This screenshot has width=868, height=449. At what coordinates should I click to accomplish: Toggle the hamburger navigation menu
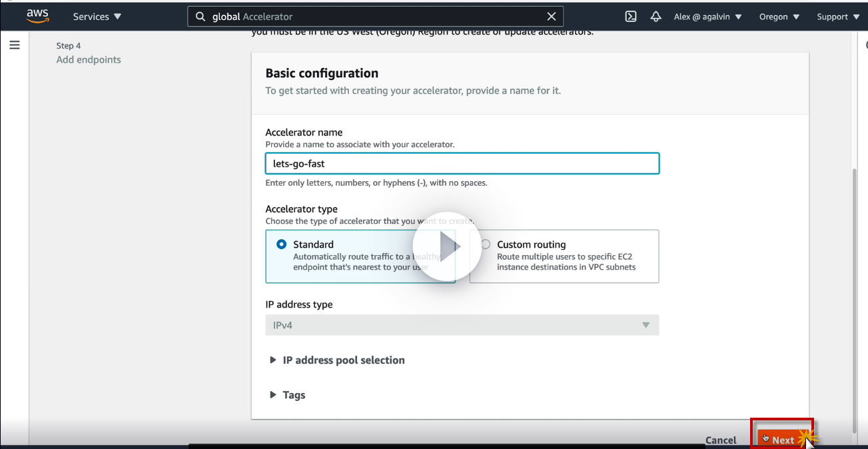pyautogui.click(x=15, y=45)
